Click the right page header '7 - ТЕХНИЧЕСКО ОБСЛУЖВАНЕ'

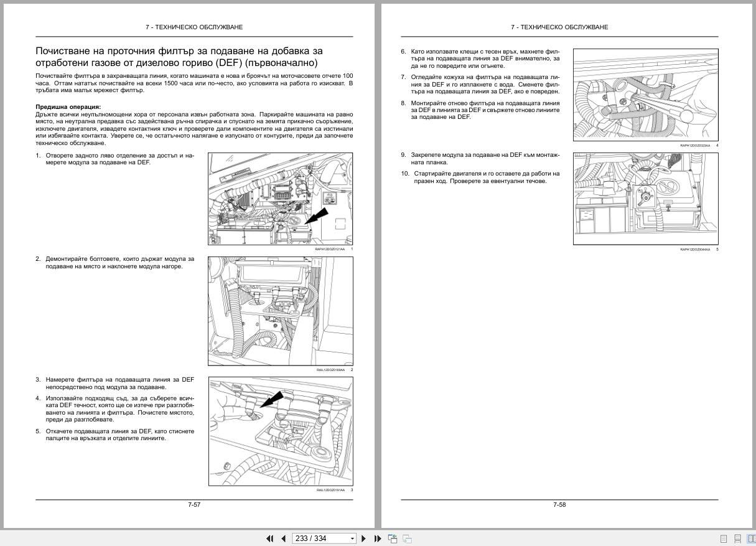[559, 27]
